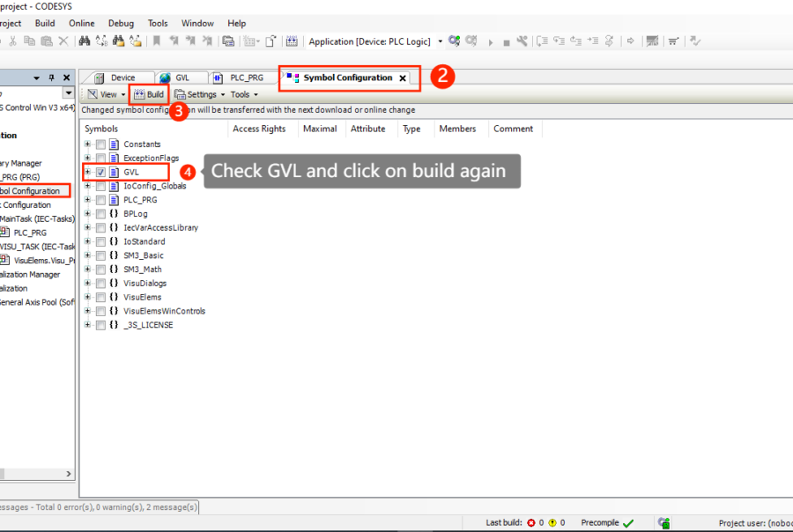Click the Logout icon on the toolbar
Image resolution: width=793 pixels, height=532 pixels.
[x=470, y=41]
